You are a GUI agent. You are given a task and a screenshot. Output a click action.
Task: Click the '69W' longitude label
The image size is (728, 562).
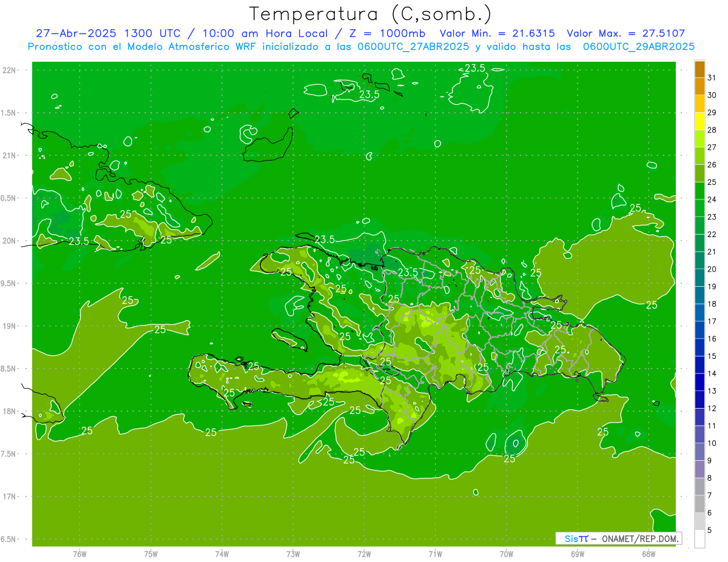point(578,554)
